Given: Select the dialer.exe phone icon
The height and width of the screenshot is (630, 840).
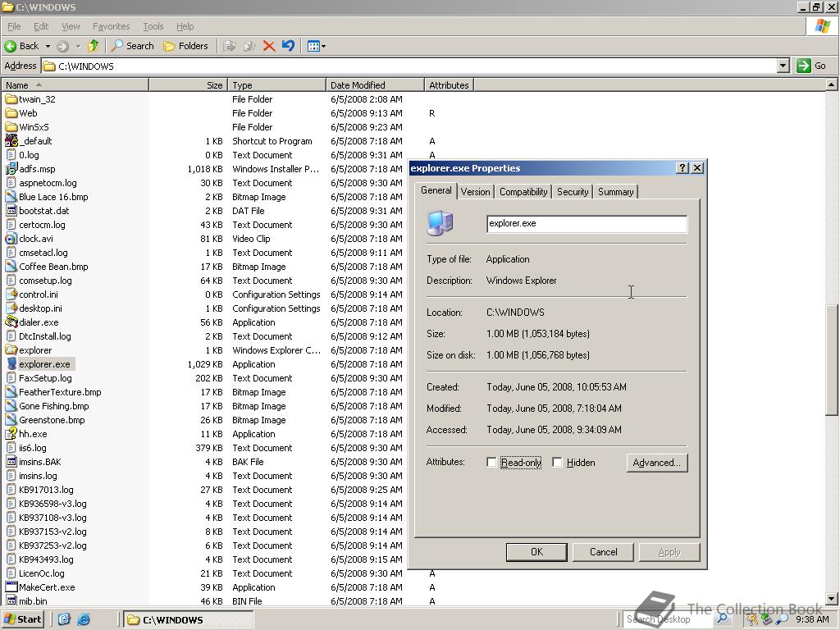Looking at the screenshot, I should point(11,322).
